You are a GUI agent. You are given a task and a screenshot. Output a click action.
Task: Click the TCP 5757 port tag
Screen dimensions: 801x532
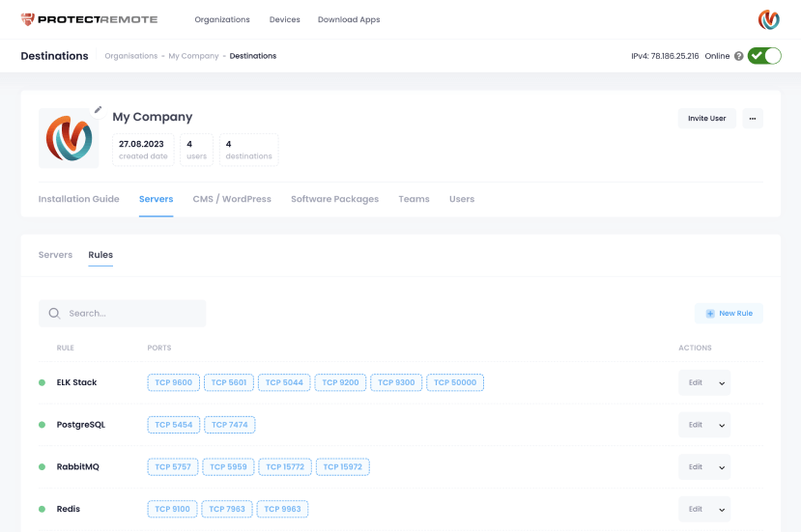173,466
